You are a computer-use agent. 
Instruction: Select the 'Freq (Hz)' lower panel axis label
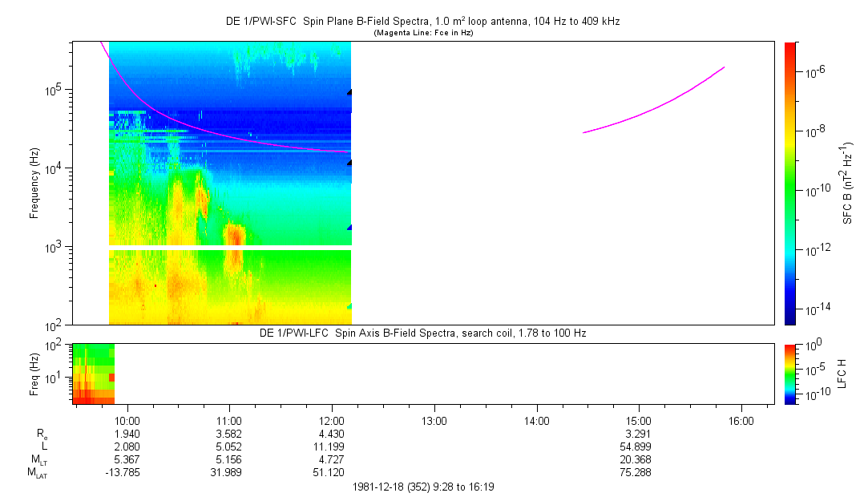(x=34, y=374)
